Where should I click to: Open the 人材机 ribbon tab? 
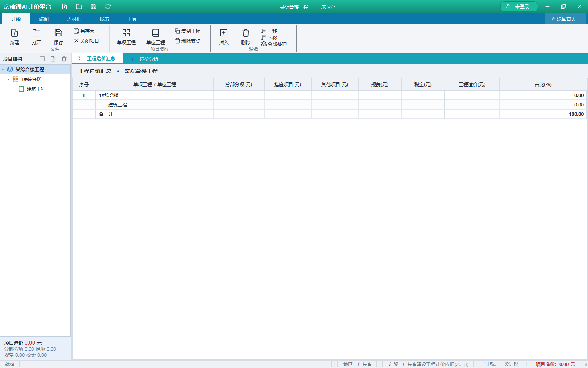point(74,19)
